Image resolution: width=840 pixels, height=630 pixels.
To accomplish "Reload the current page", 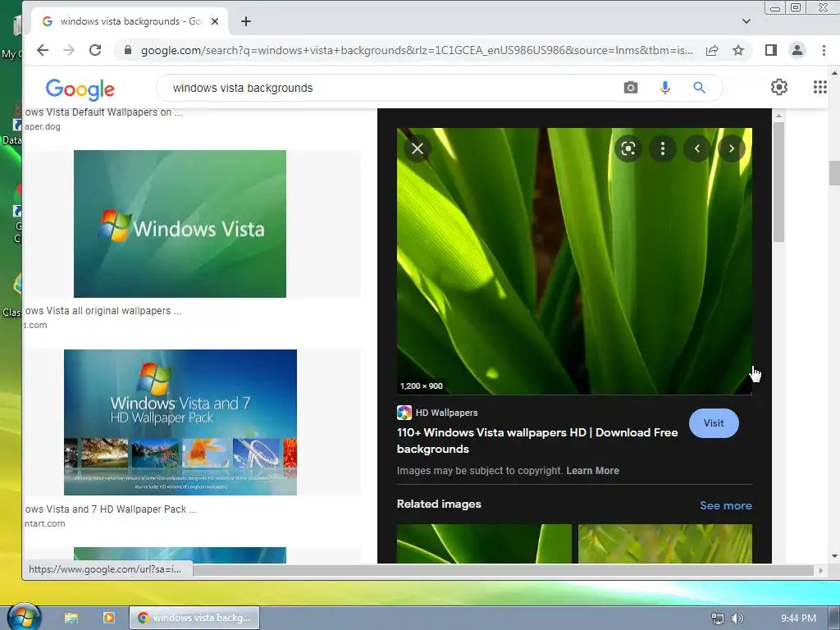I will click(95, 50).
